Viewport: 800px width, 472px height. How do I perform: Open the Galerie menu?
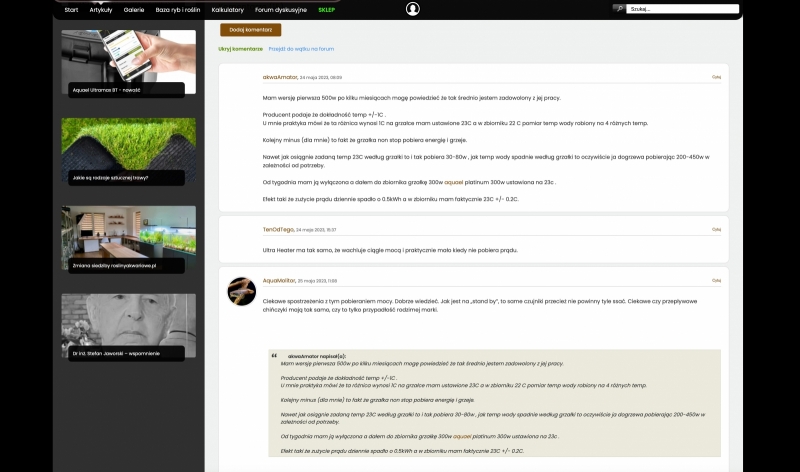pos(134,10)
